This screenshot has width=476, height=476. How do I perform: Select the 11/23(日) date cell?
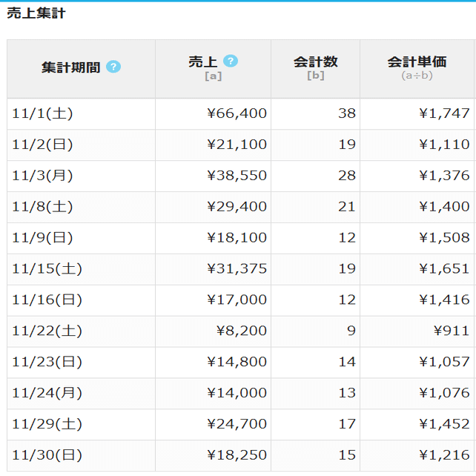pos(47,363)
